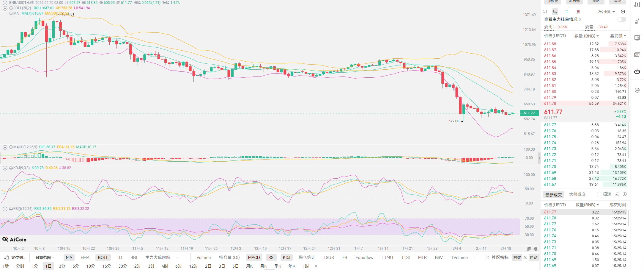
Task: Select the 4时 timeframe
Action: point(165,266)
